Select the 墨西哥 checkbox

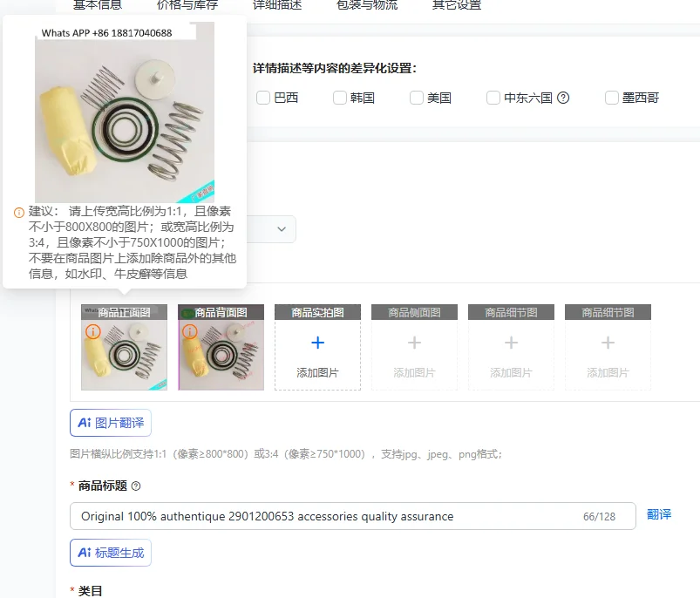pos(612,98)
